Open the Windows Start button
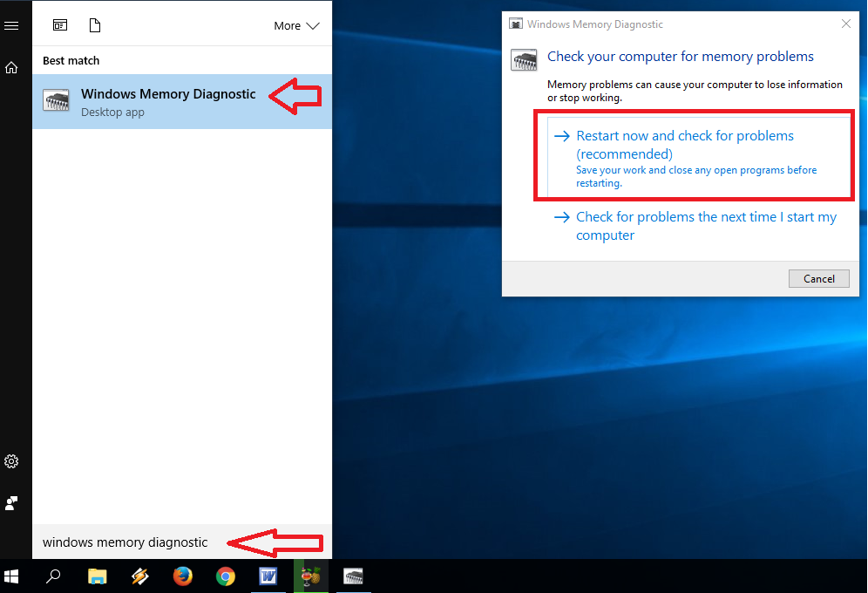 [11, 576]
